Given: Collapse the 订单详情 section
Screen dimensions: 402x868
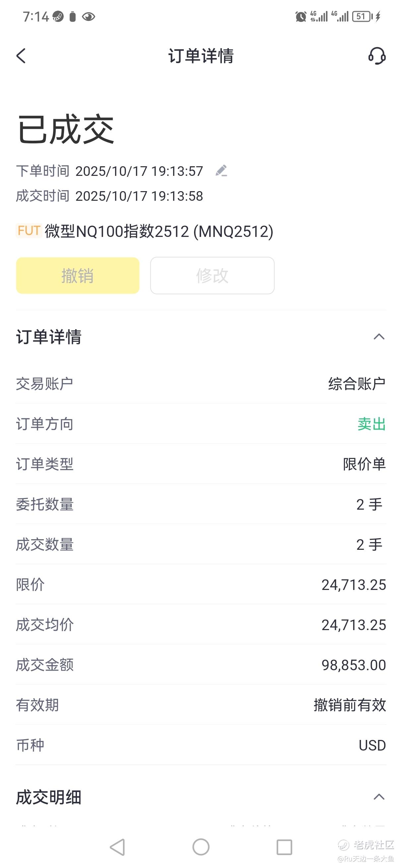Looking at the screenshot, I should pos(379,337).
